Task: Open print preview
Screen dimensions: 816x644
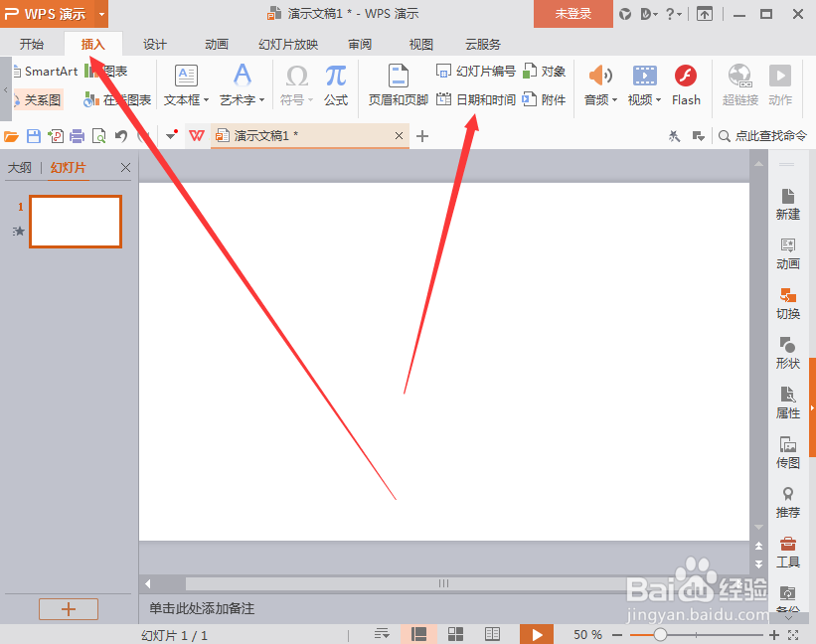Action: 98,136
